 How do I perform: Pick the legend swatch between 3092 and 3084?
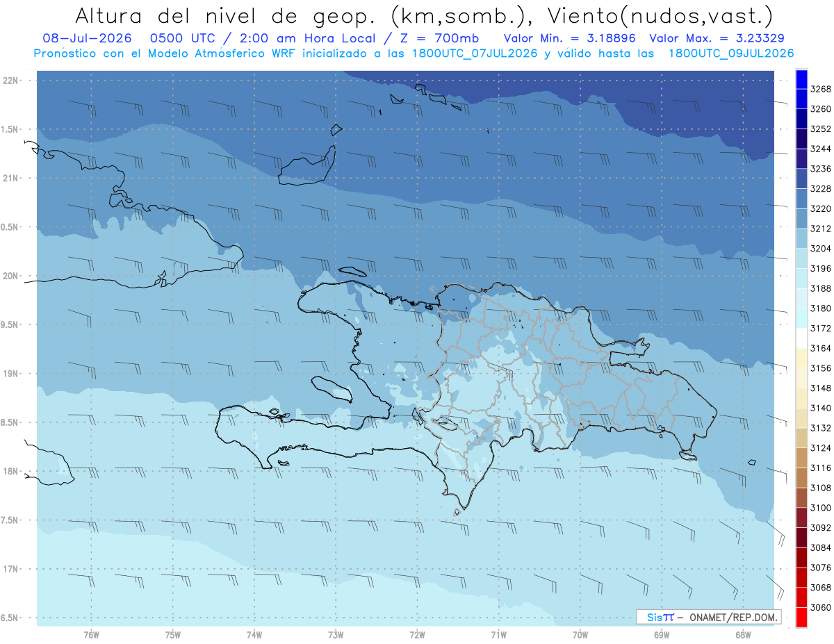[801, 538]
